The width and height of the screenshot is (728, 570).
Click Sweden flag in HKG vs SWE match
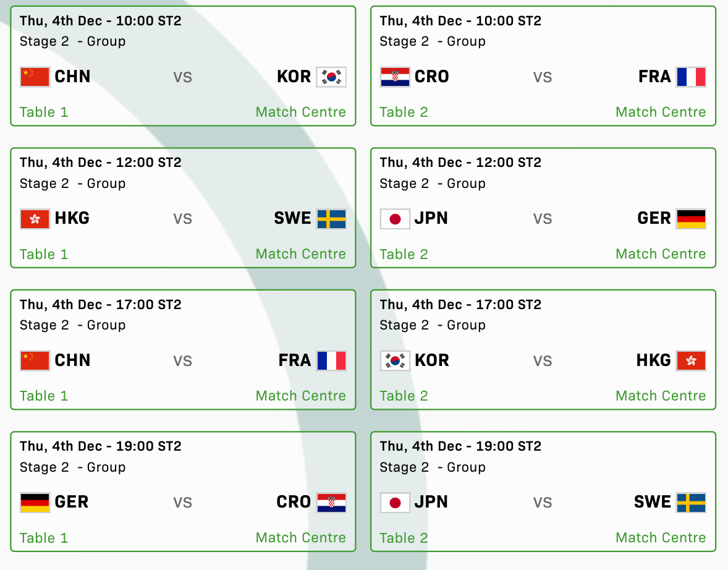(x=331, y=219)
